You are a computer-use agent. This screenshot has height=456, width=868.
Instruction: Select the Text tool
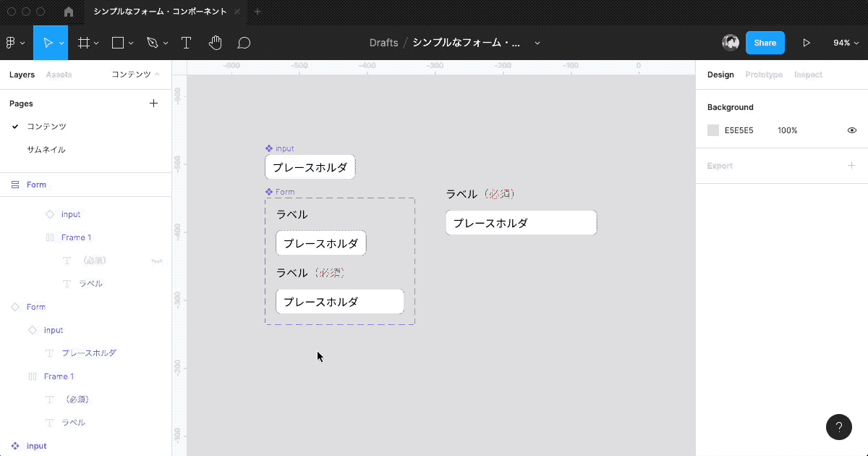186,43
